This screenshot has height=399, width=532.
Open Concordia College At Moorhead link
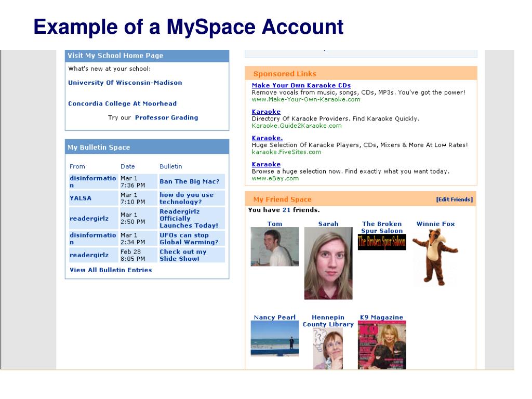pos(122,104)
